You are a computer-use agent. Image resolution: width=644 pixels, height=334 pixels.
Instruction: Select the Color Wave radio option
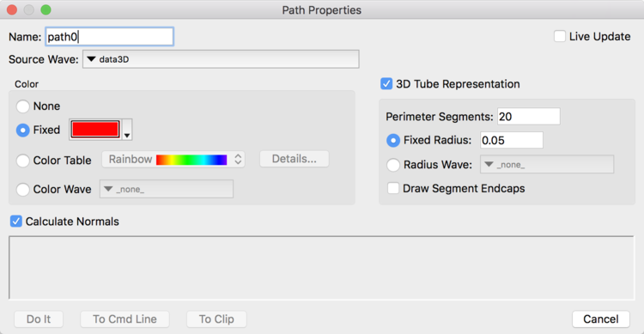coord(22,190)
